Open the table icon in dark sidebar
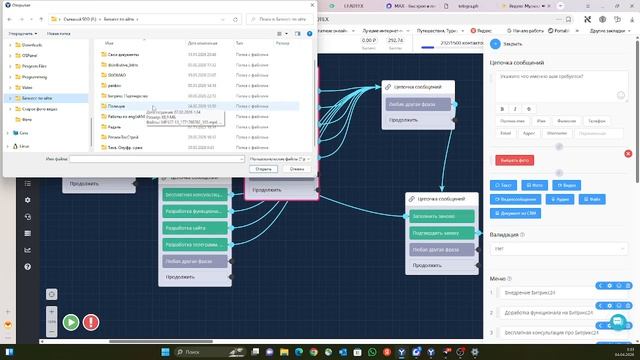Screen dimensions: 640x360 27,233
